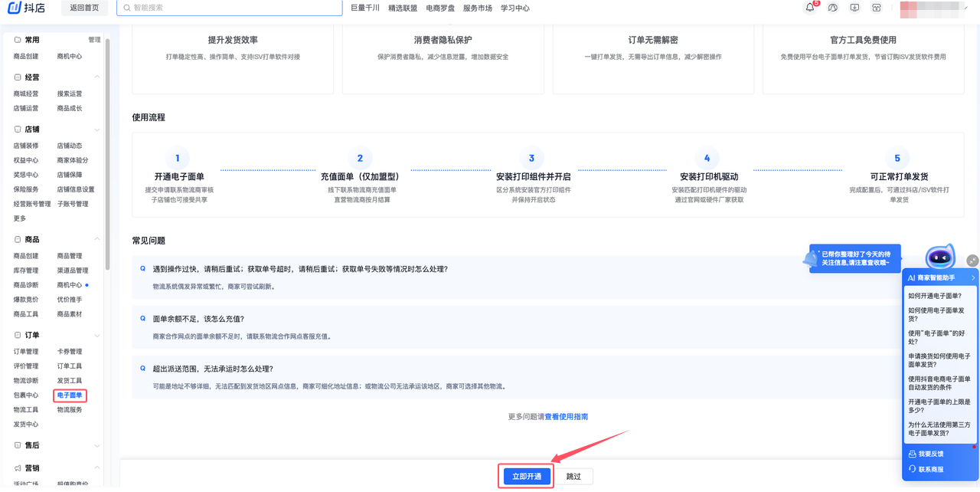980x492 pixels.
Task: Expand the 店铺 menu group
Action: [x=97, y=130]
